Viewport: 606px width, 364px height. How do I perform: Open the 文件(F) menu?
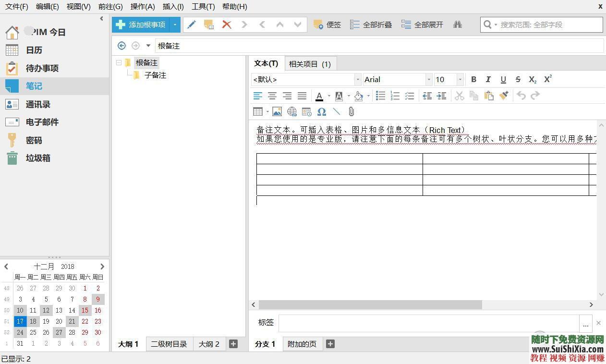click(x=17, y=6)
